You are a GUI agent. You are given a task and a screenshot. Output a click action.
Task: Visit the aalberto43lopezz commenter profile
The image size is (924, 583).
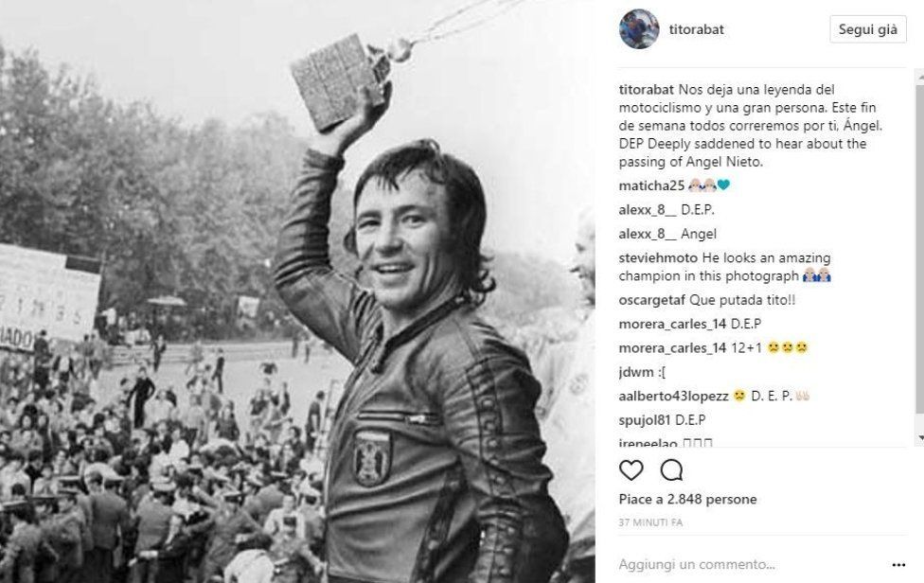pyautogui.click(x=673, y=396)
